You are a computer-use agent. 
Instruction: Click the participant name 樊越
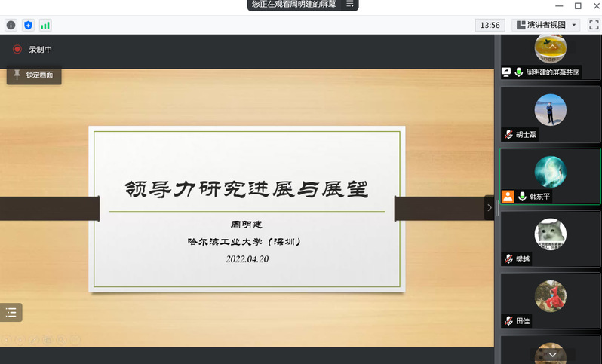[x=523, y=259]
